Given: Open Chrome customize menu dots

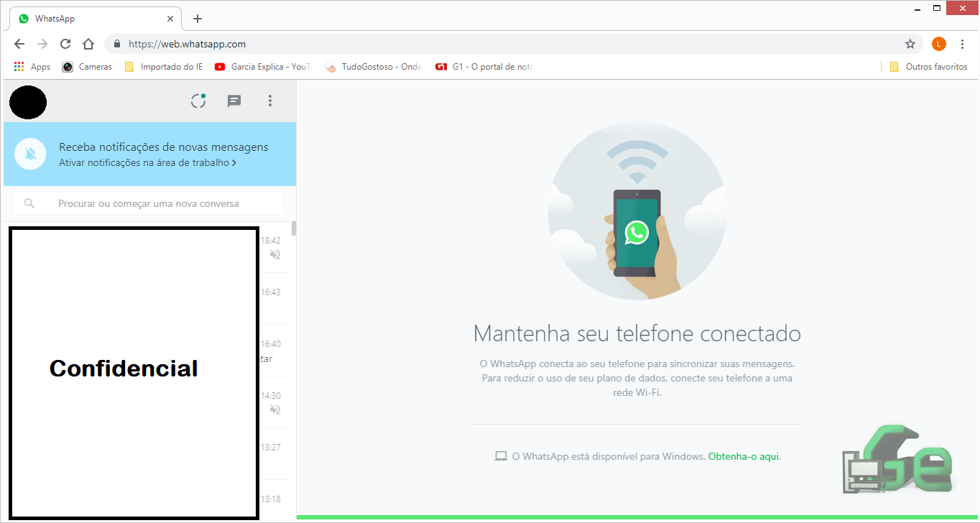Looking at the screenshot, I should pos(962,44).
